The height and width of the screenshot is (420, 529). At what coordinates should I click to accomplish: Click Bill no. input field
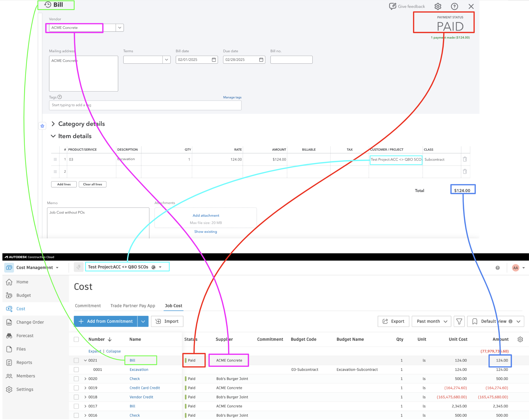pyautogui.click(x=291, y=60)
